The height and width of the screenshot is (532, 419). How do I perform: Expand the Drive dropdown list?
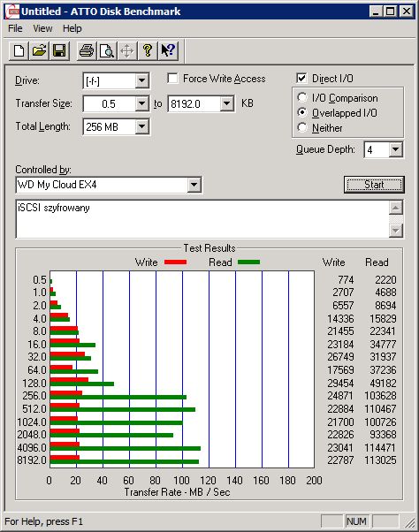point(141,80)
